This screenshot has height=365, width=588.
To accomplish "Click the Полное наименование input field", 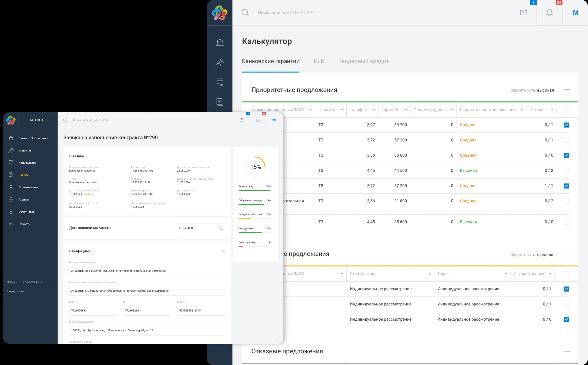I will click(x=147, y=271).
